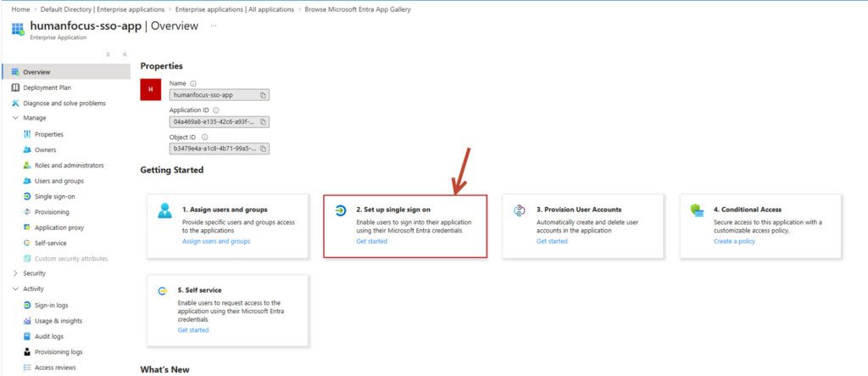868x376 pixels.
Task: Open the ellipsis more options in header
Action: click(x=213, y=26)
